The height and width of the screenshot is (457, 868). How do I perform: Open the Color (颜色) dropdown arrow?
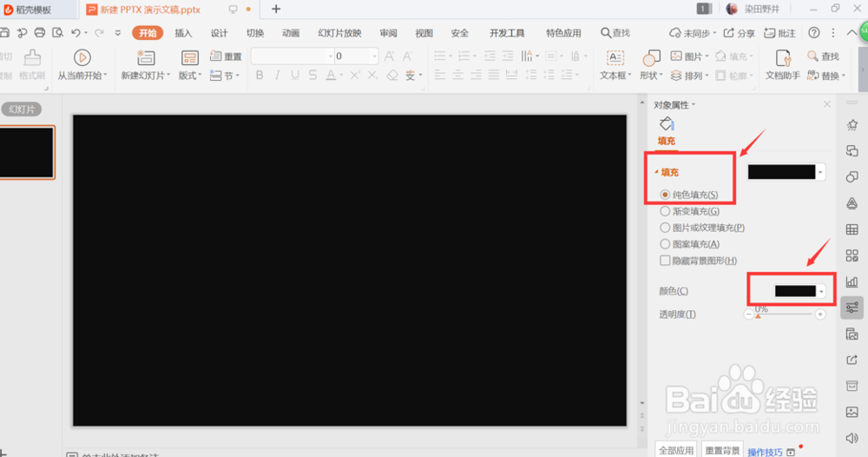pos(821,291)
